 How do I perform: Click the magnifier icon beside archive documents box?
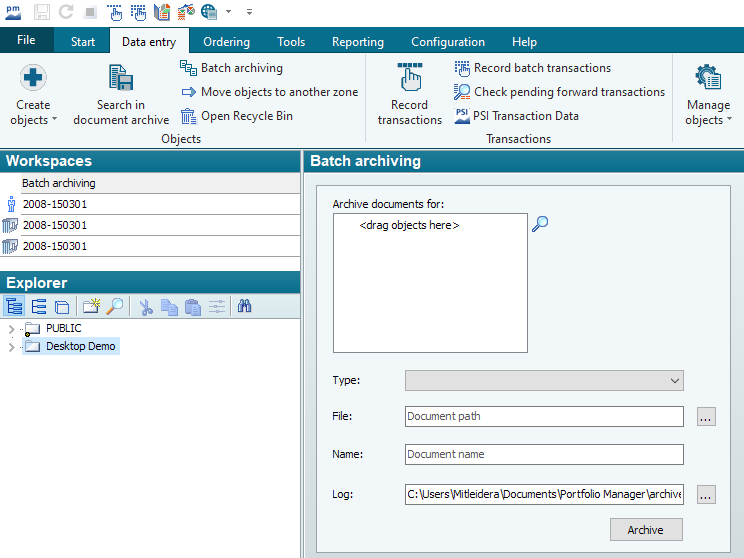[x=540, y=224]
